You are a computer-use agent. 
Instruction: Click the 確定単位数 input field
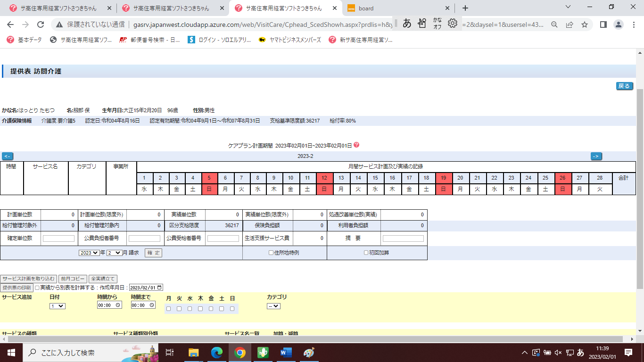(58, 239)
